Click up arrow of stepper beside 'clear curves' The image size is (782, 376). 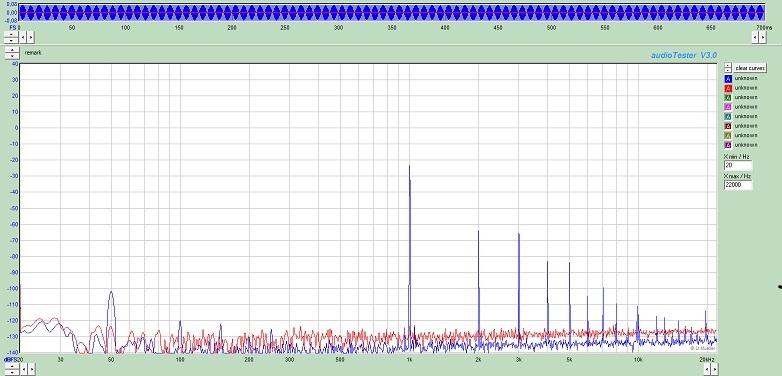tap(728, 65)
